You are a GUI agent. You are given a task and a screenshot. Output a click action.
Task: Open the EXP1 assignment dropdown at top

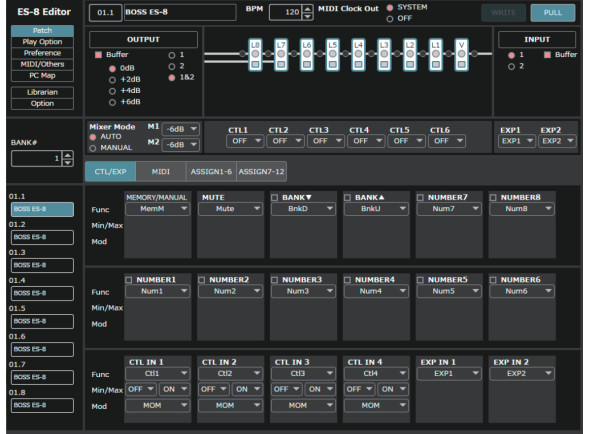click(x=517, y=141)
